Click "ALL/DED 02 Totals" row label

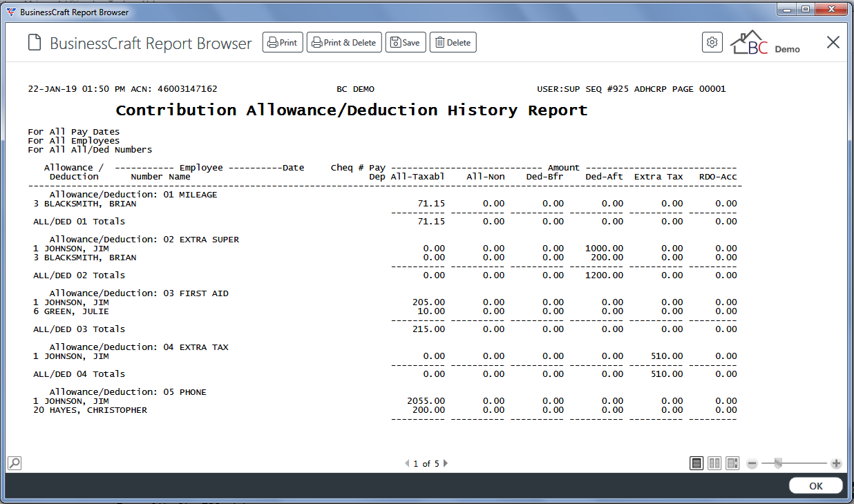point(79,275)
